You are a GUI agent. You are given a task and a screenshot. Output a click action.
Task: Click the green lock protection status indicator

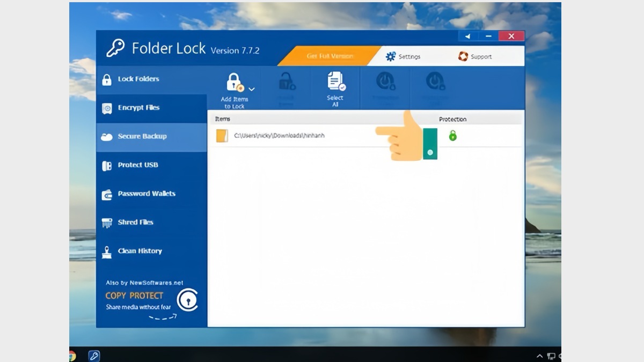coord(453,136)
